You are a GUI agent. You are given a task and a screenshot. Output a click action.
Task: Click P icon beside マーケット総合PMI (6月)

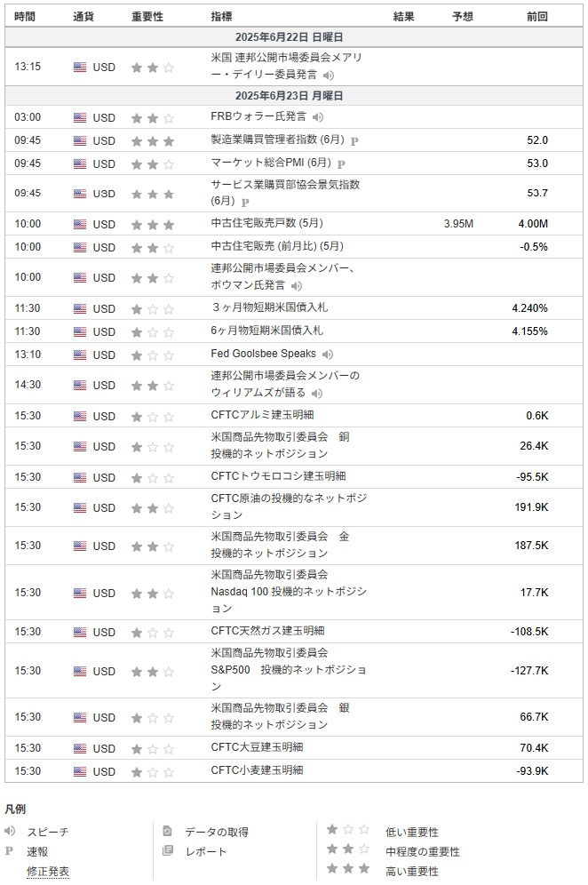point(341,163)
